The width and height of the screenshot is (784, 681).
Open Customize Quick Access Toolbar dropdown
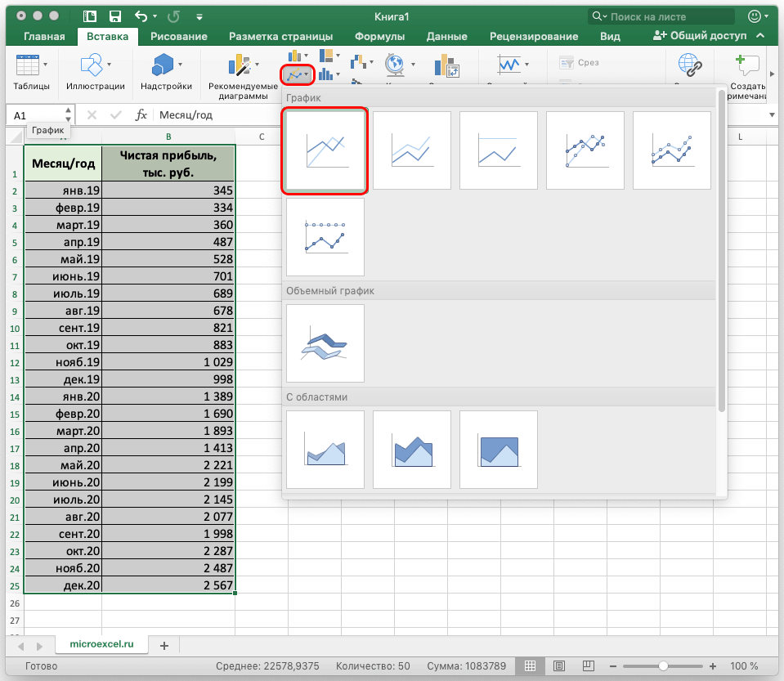(x=199, y=17)
